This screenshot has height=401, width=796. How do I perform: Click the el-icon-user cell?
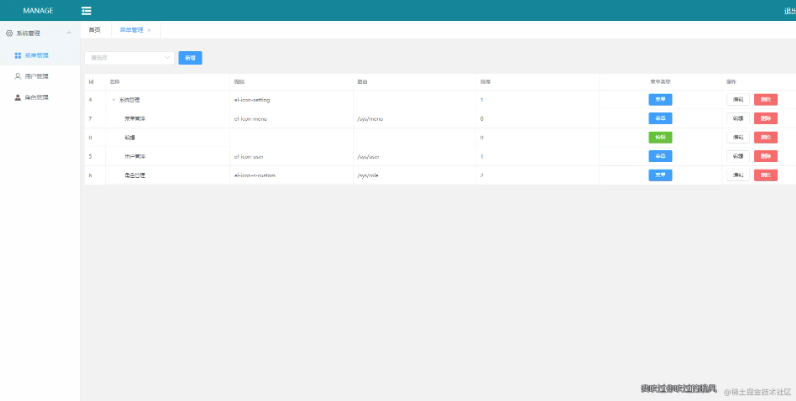(x=249, y=157)
